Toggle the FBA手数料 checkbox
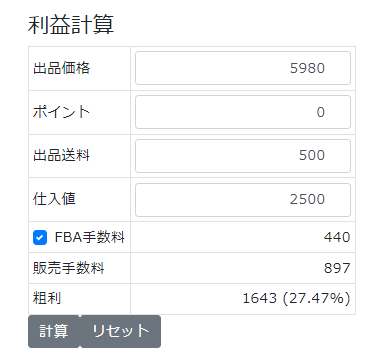 pos(40,238)
